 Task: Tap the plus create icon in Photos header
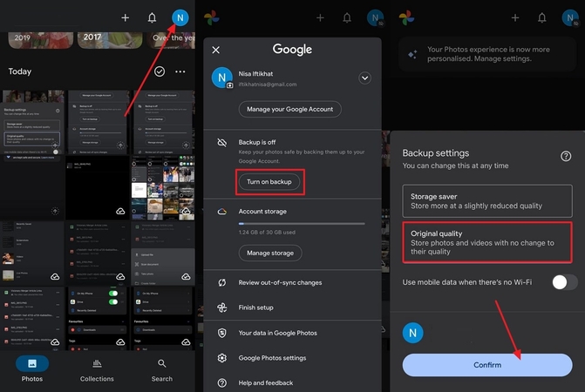(x=126, y=17)
